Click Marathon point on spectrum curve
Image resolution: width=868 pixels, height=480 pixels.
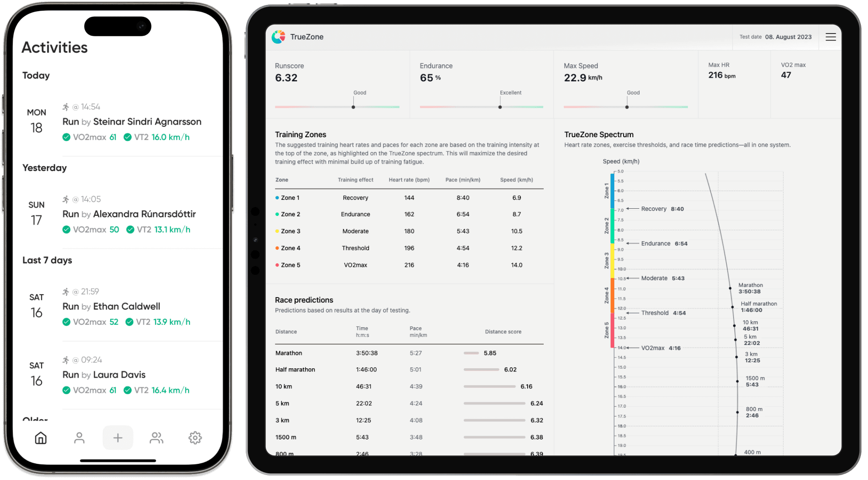tap(730, 288)
